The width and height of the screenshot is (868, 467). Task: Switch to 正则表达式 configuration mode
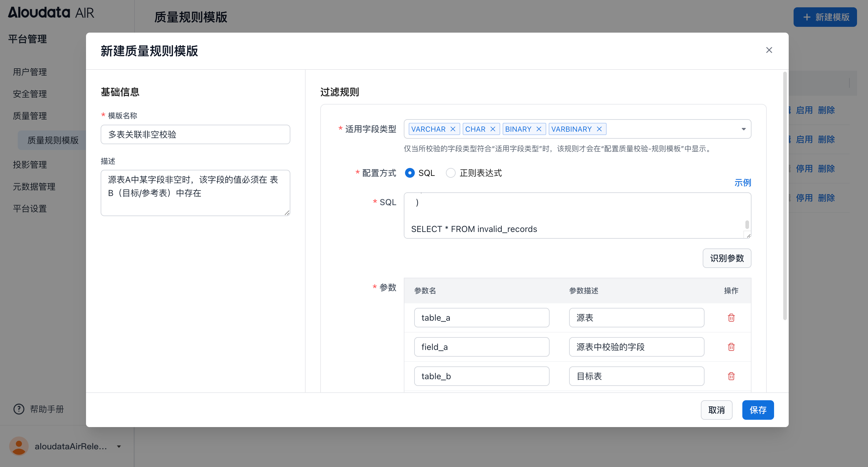click(x=450, y=173)
